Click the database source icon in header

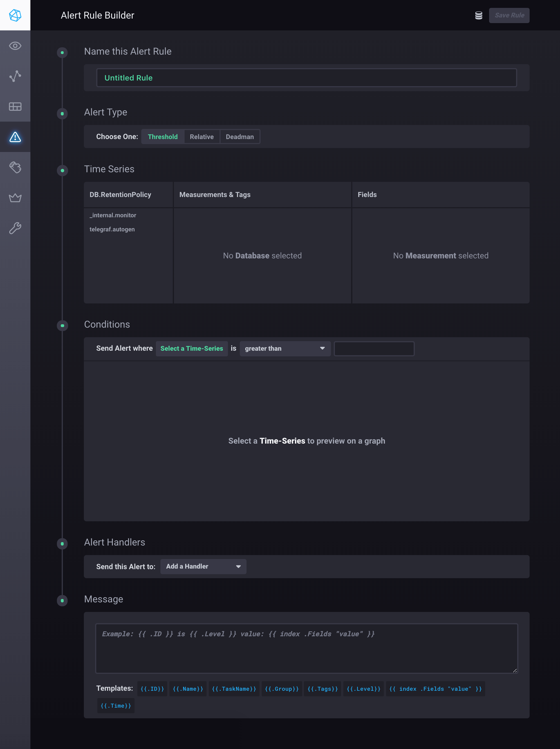[x=478, y=15]
